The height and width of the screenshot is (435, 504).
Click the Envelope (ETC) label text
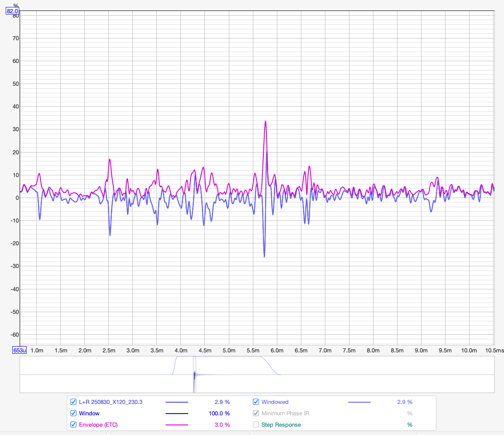point(98,425)
